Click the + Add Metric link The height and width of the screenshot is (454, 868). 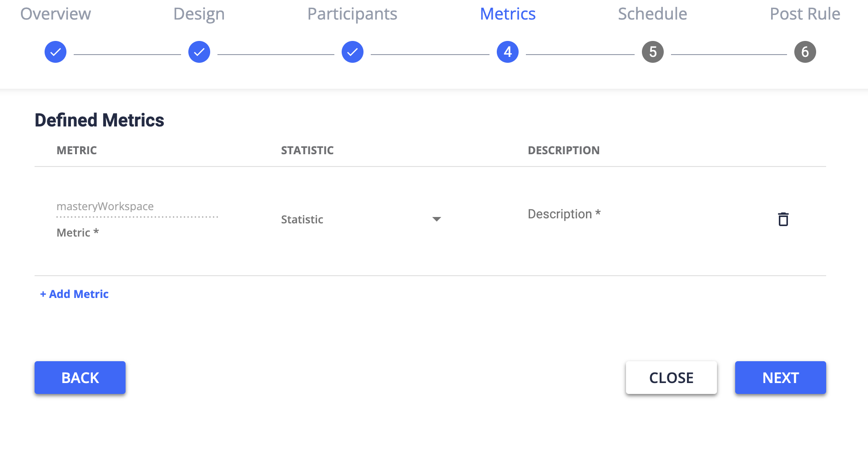tap(74, 293)
